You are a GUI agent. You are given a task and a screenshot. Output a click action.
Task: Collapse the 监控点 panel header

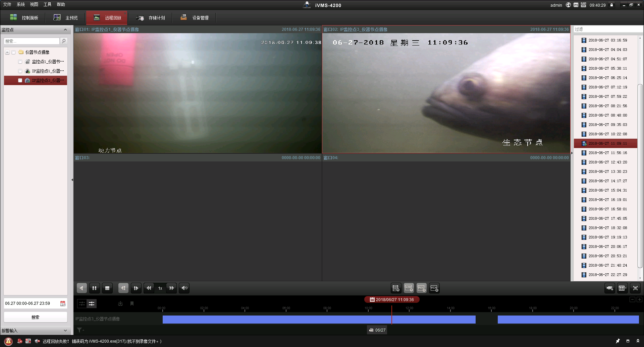(x=65, y=30)
